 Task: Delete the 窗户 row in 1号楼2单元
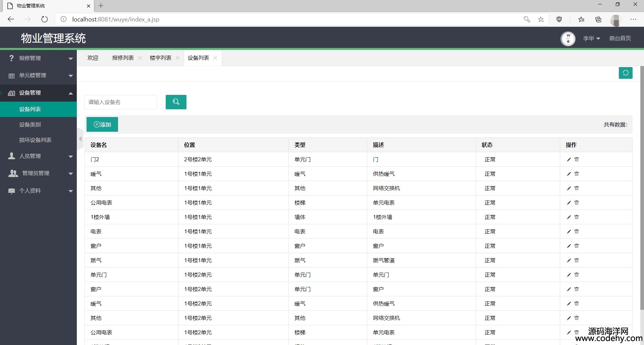coord(577,289)
